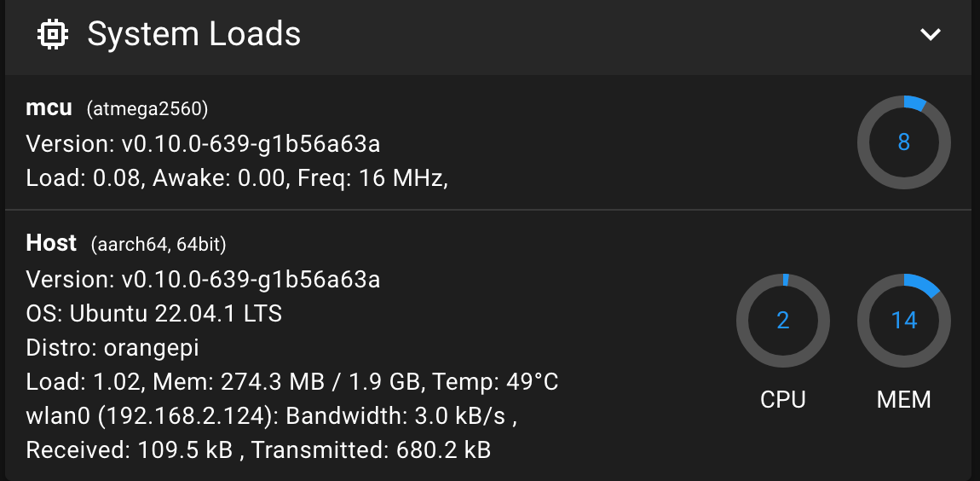Click the mcu version v0.10.0-639-g1b56a63a text
The height and width of the screenshot is (481, 980).
tap(203, 144)
